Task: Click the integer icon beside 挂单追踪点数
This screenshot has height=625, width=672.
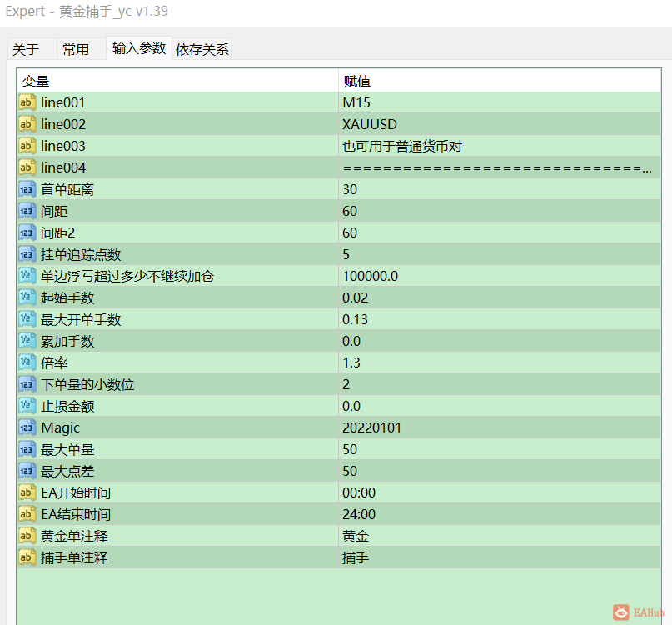Action: (27, 254)
